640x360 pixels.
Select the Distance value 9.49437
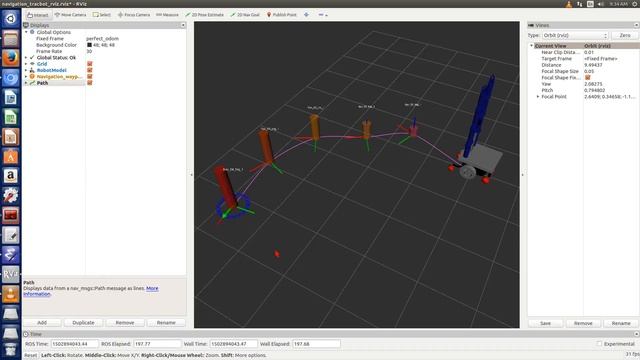[x=593, y=65]
